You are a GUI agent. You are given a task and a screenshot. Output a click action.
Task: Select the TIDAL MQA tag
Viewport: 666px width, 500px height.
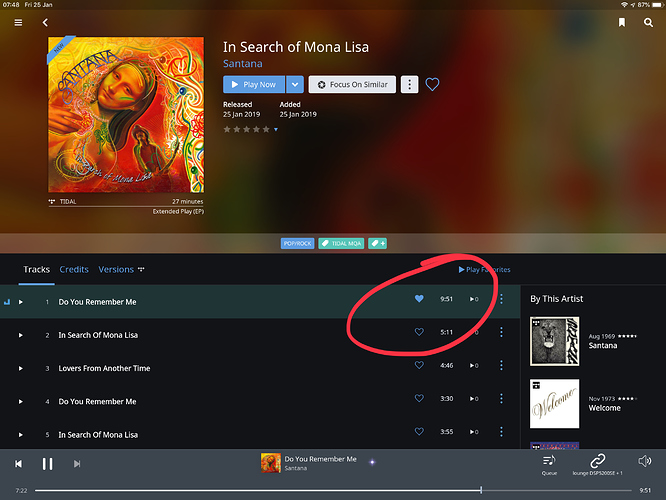coord(341,243)
